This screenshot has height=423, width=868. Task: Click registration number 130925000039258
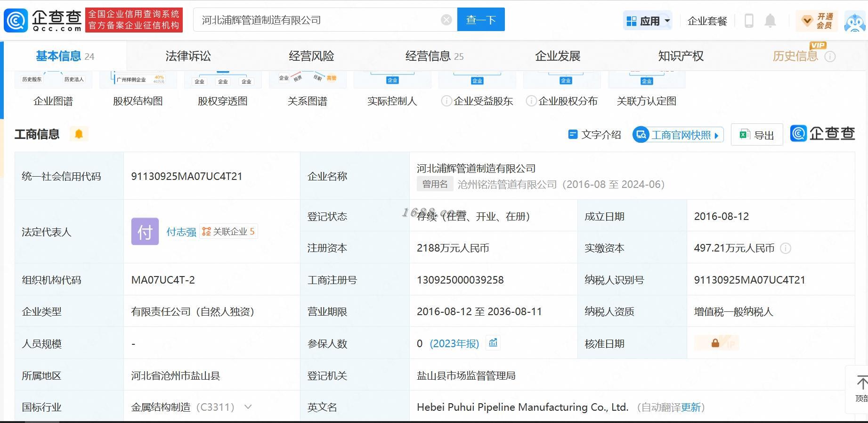coord(460,280)
